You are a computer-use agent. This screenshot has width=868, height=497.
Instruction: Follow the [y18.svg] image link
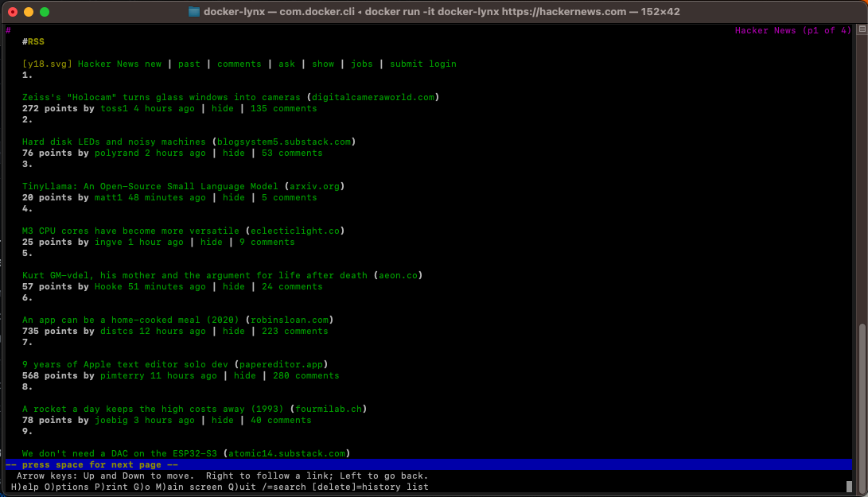(x=47, y=64)
